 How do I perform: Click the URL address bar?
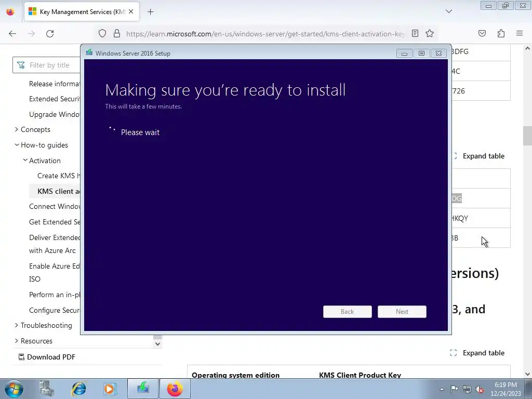[265, 34]
